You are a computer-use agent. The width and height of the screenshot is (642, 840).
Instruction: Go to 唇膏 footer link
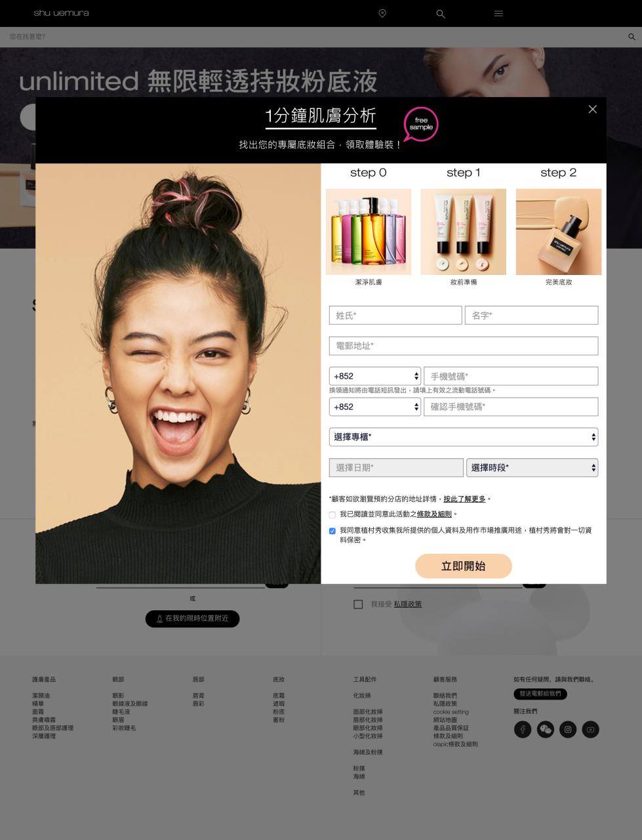[x=198, y=696]
